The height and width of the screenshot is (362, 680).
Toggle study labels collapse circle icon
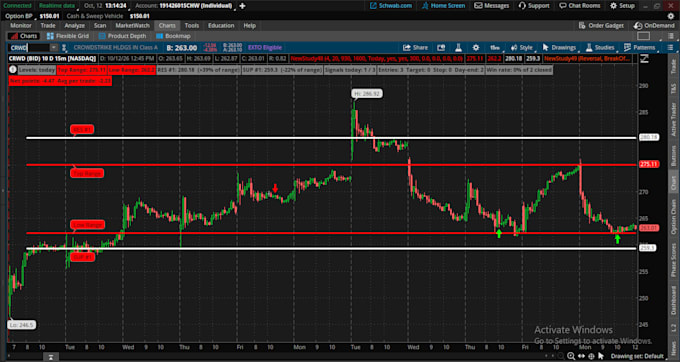13,69
